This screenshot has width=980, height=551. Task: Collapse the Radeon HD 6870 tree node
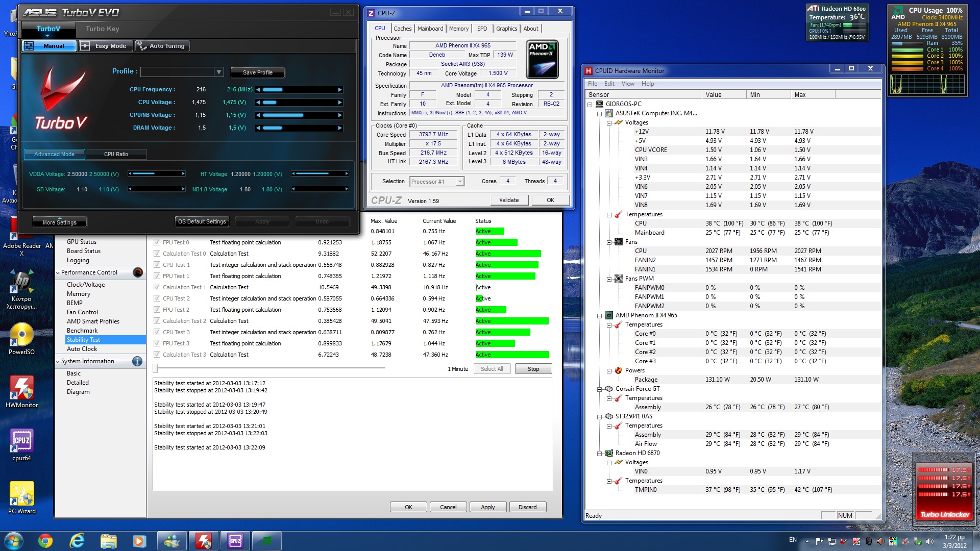pos(599,453)
